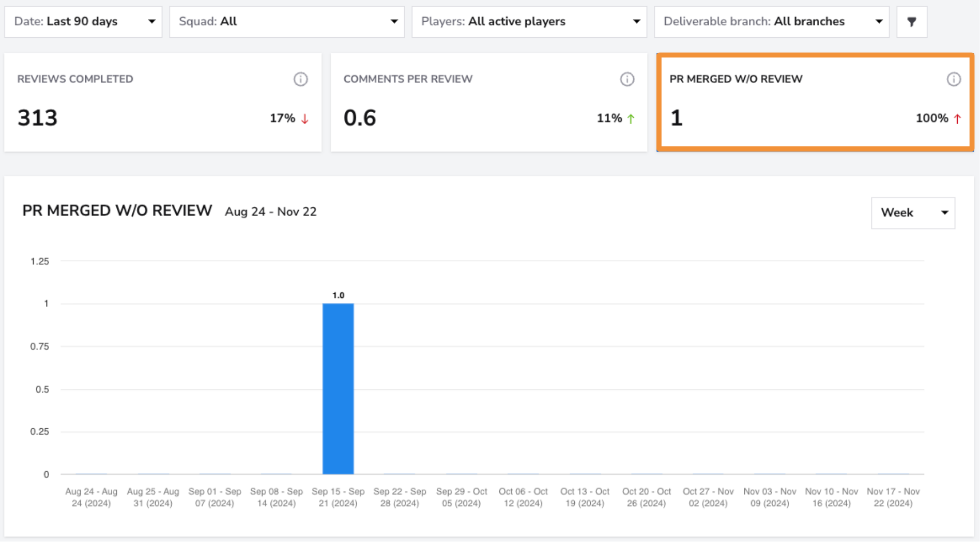Screen dimensions: 980x542
Task: Click the Aug 24 - Aug 24 axis label
Action: tap(91, 497)
